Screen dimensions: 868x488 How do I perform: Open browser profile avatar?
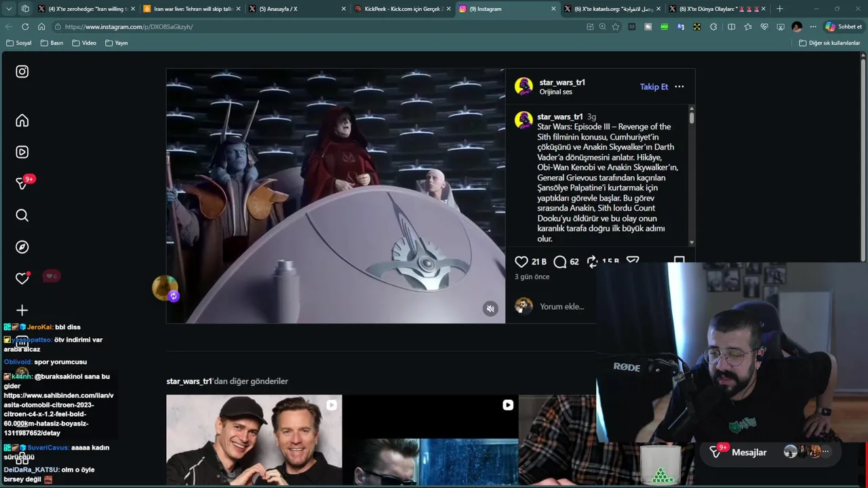[x=797, y=26]
